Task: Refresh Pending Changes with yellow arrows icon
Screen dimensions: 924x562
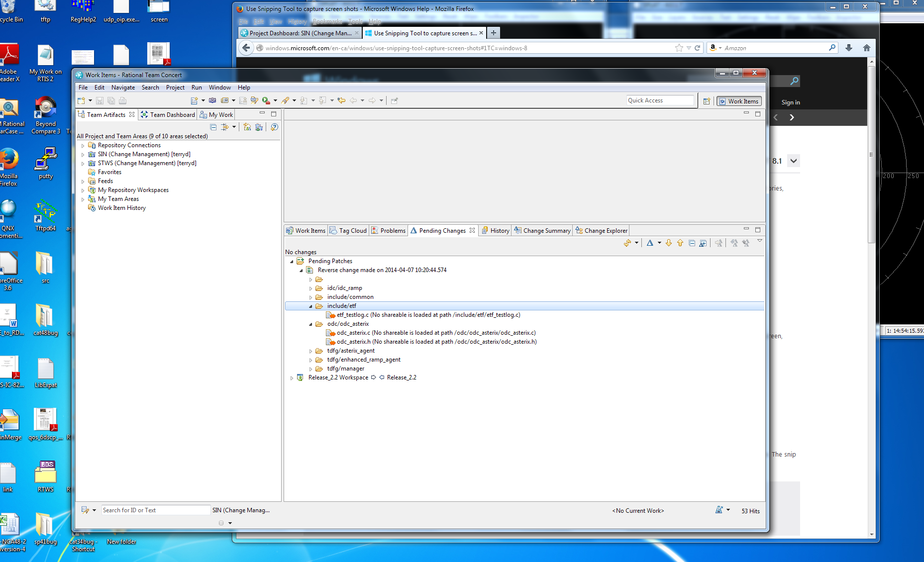Action: (627, 243)
